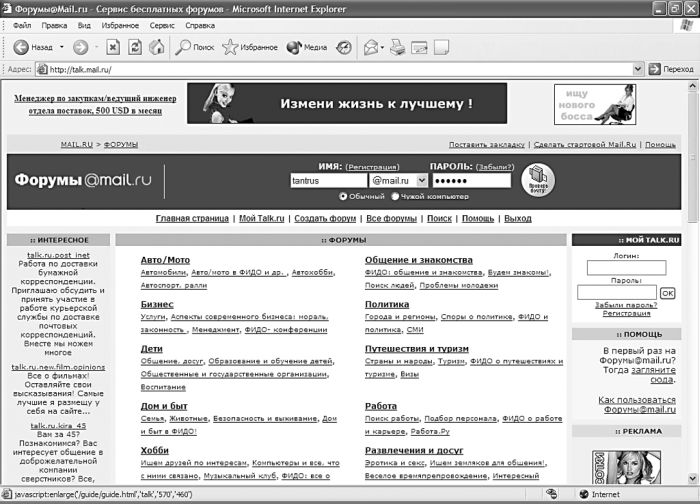Click the Edit page toolbar icon
The height and width of the screenshot is (504, 700).
tap(419, 47)
